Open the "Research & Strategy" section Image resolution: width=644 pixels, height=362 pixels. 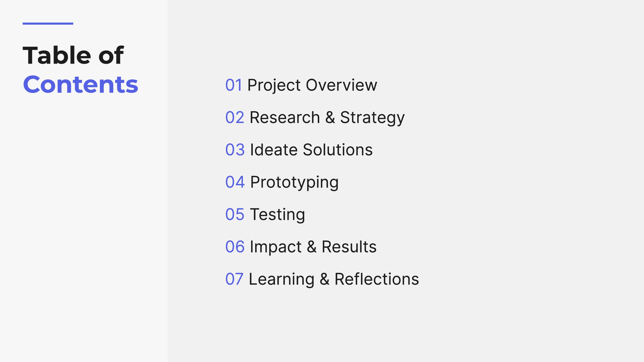pyautogui.click(x=327, y=118)
